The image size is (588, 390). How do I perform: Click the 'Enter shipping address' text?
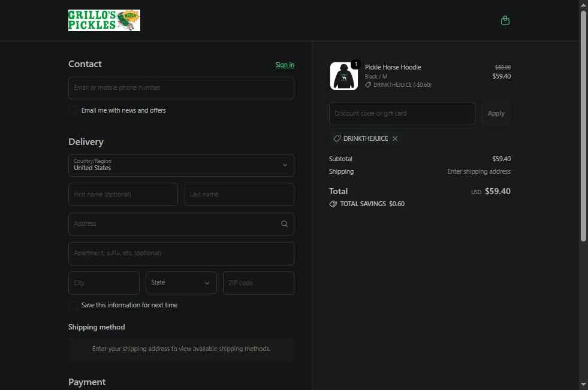pos(479,171)
